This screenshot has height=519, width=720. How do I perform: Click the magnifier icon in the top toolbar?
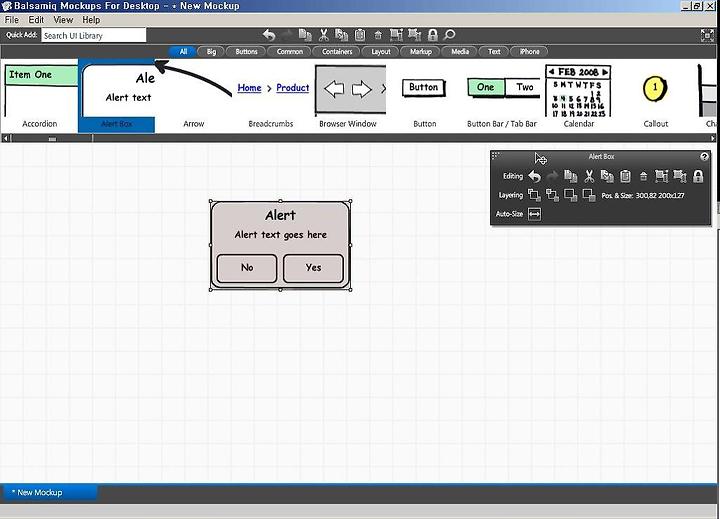coord(450,35)
